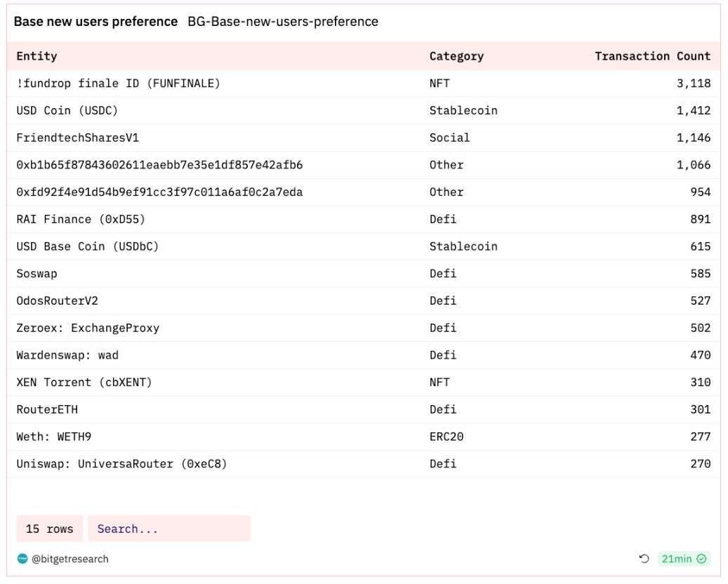Focus the Search... input field
This screenshot has height=584, width=728.
[169, 529]
